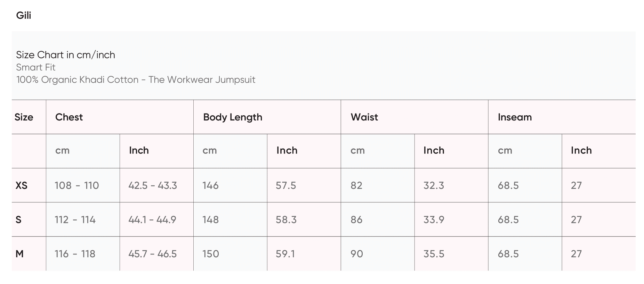
Task: Click the Size Chart in cm/inch heading
Action: [65, 55]
